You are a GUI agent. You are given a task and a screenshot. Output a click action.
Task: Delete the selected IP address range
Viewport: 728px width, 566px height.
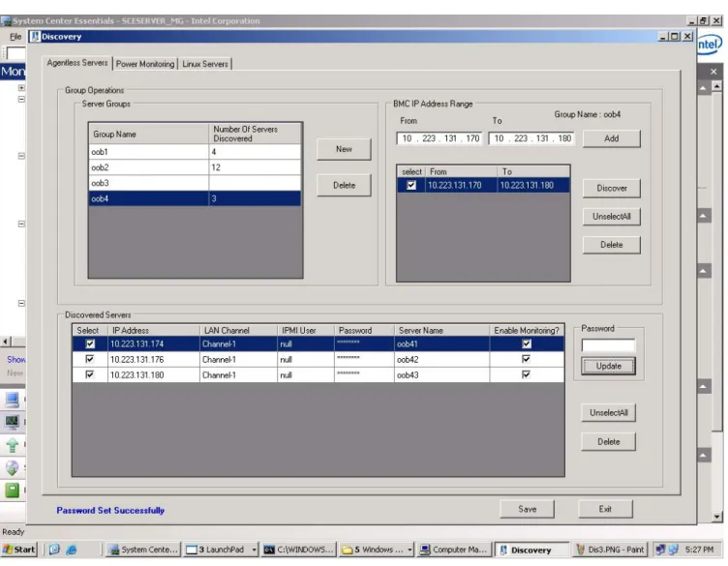tap(612, 245)
